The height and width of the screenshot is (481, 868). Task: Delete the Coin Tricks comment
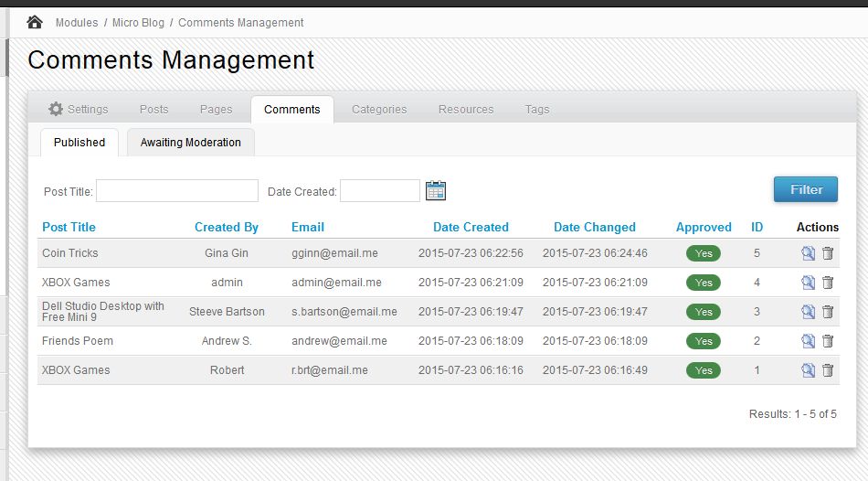(x=828, y=253)
